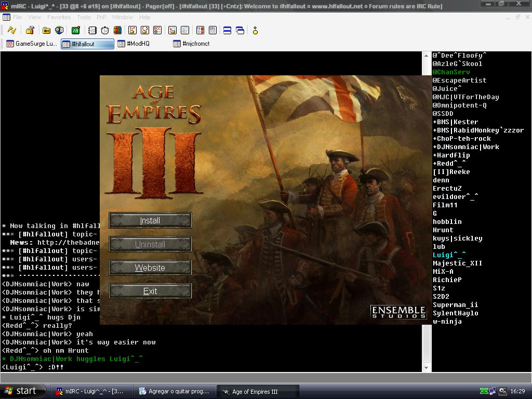The height and width of the screenshot is (399, 532).
Task: Select +Hardflip in the nick list
Action: 451,155
